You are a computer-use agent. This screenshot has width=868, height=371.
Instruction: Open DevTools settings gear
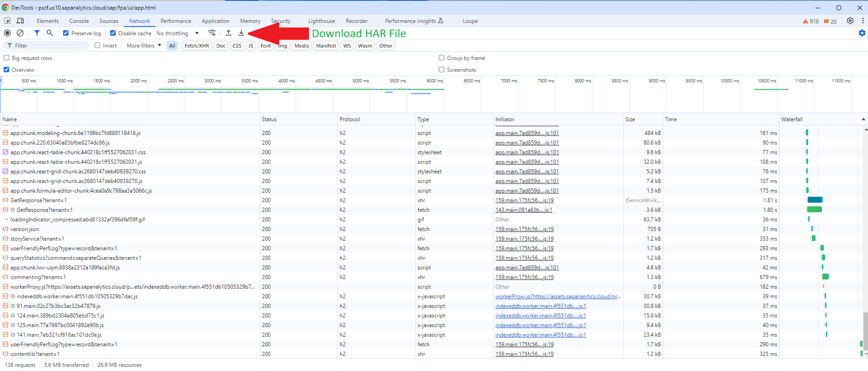pyautogui.click(x=850, y=21)
